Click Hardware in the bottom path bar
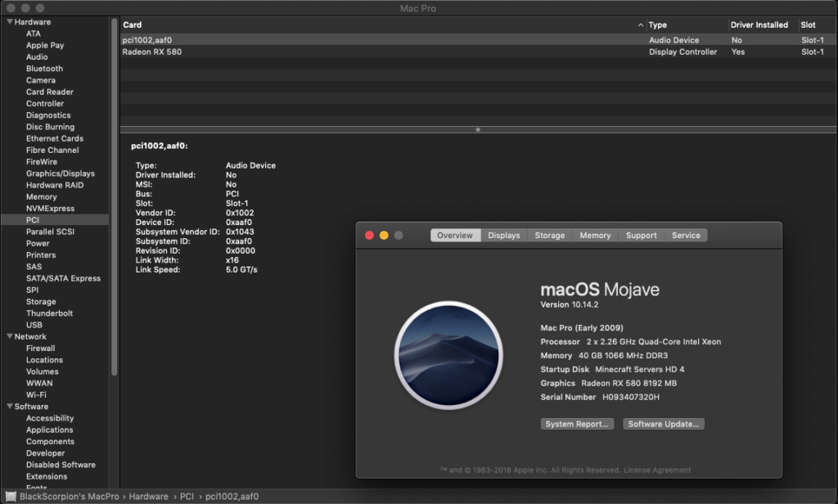This screenshot has height=504, width=838. [149, 497]
